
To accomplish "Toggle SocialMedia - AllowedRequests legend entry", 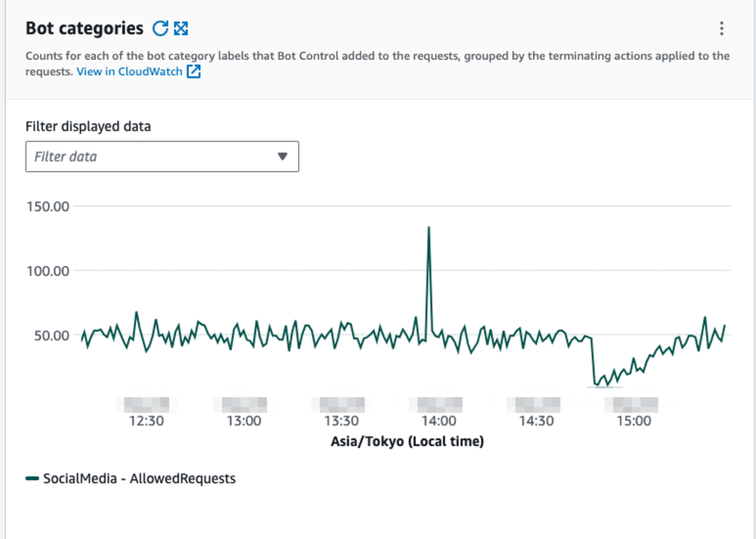I will pyautogui.click(x=130, y=479).
